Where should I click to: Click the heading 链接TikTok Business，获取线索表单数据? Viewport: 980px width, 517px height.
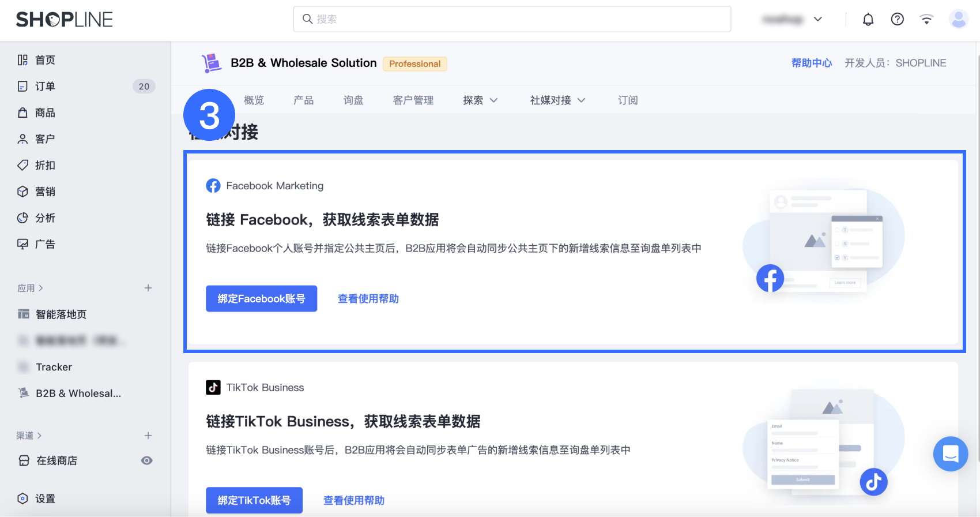pos(343,422)
